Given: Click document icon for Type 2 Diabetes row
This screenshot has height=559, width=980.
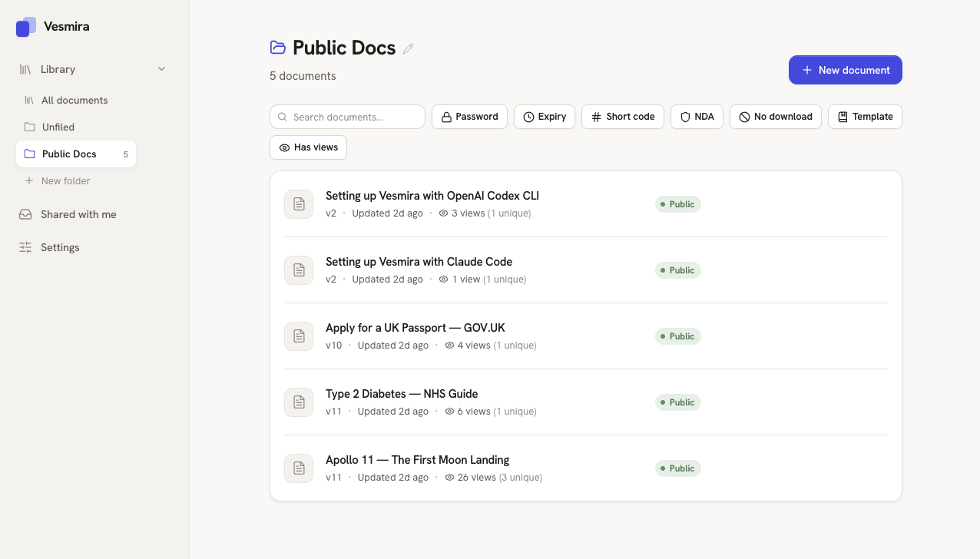Looking at the screenshot, I should [299, 402].
